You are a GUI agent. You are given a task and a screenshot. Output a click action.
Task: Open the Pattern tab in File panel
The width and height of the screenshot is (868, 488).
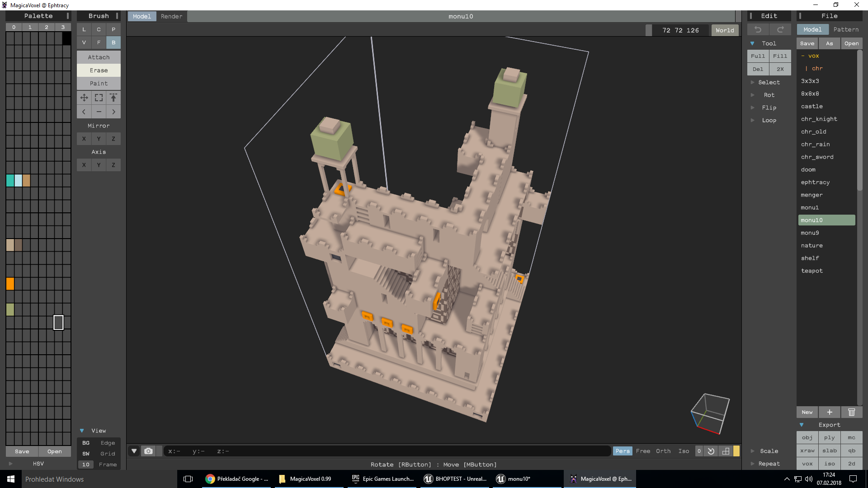pyautogui.click(x=846, y=29)
